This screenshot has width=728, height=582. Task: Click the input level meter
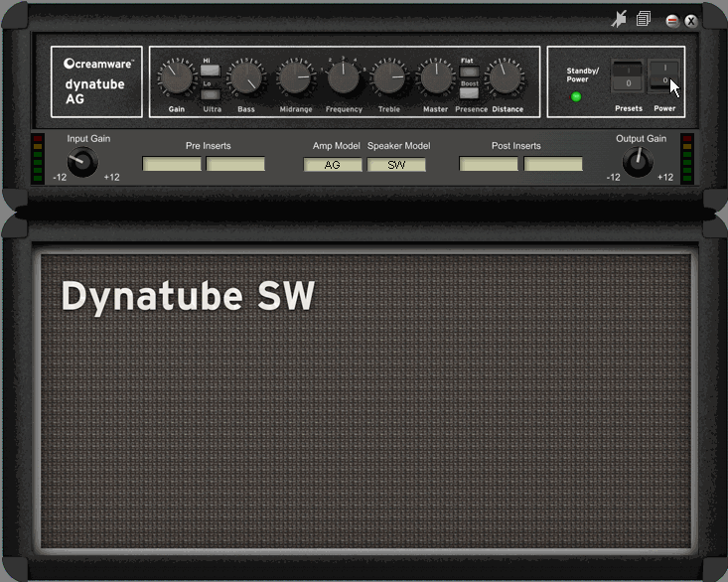tap(38, 159)
